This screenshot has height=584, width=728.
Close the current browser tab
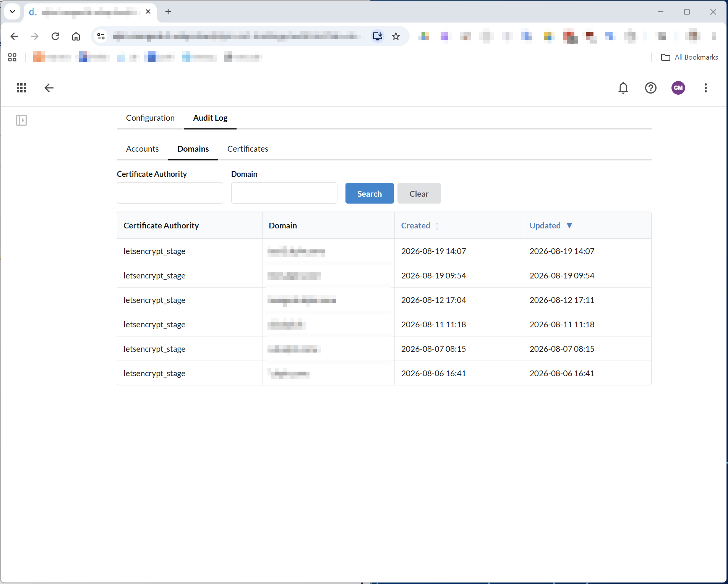[148, 11]
